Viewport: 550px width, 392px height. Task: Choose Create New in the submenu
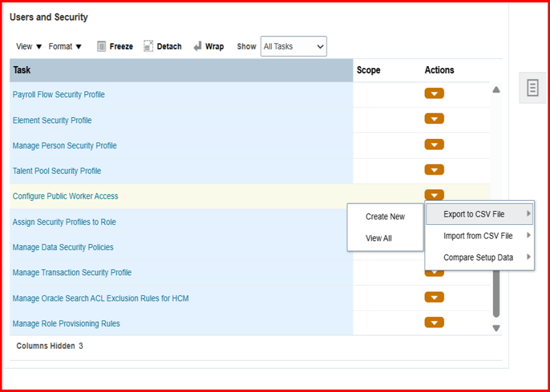point(385,217)
